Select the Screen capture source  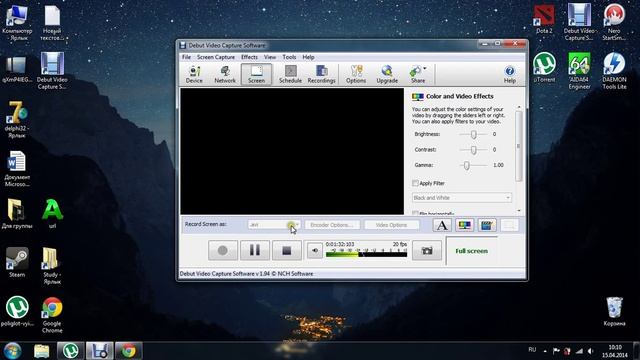[x=256, y=74]
